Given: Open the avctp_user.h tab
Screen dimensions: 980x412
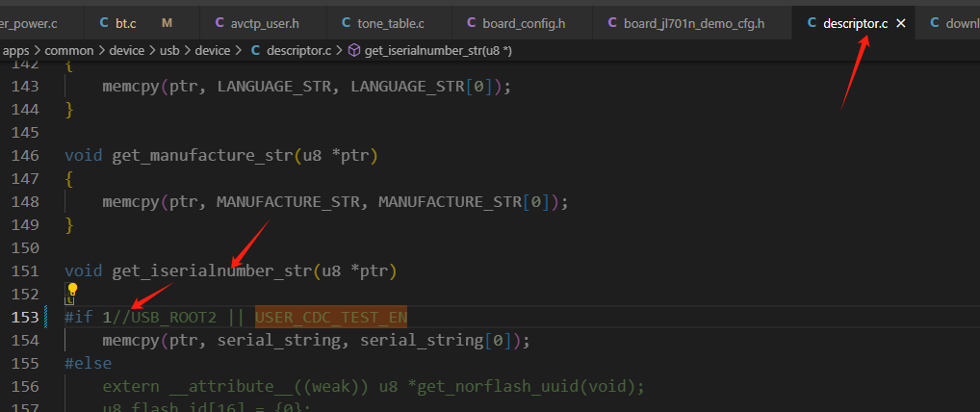Looking at the screenshot, I should point(264,24).
